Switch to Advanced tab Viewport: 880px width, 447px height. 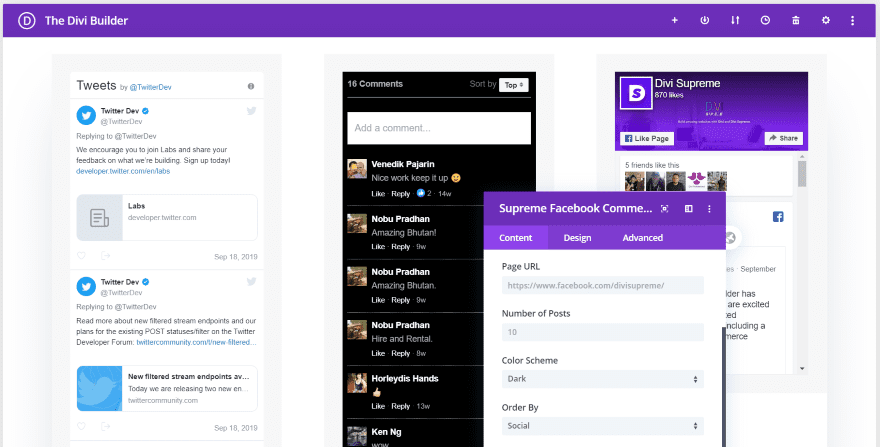(x=643, y=238)
